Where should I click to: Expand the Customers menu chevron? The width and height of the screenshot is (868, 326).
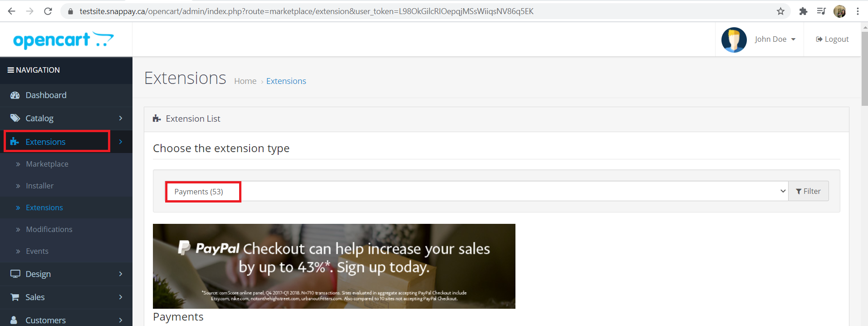click(x=121, y=320)
